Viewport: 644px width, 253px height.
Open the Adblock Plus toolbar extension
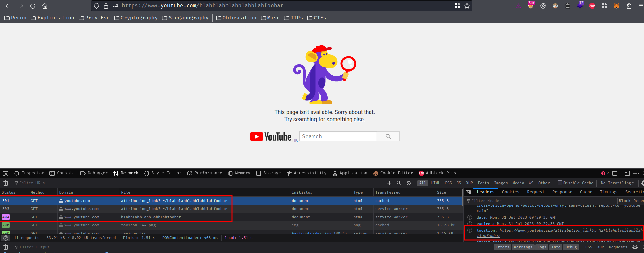click(592, 6)
